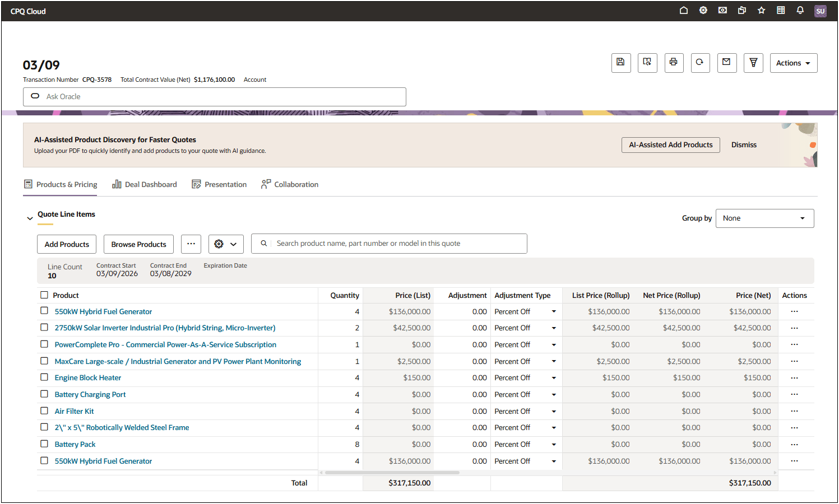Click the AI-Assisted Add Products button

click(670, 145)
